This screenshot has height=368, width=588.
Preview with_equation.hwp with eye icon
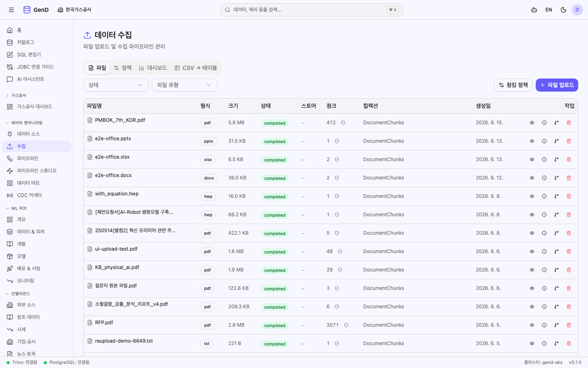tap(532, 196)
